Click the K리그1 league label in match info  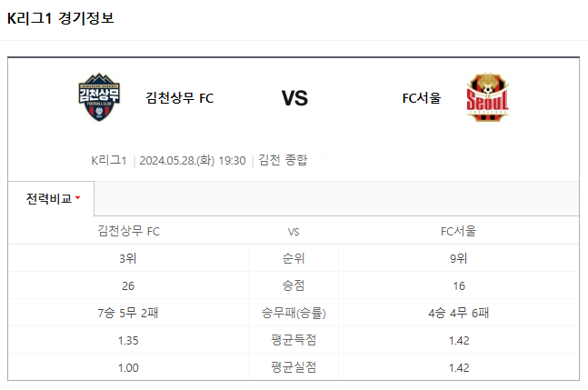point(109,161)
